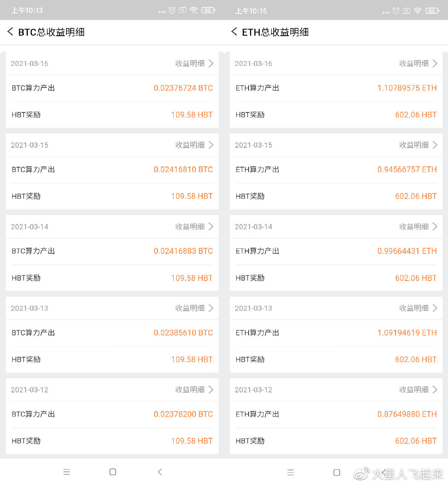Tap home square button on left navigation bar
448x485 pixels.
[113, 472]
